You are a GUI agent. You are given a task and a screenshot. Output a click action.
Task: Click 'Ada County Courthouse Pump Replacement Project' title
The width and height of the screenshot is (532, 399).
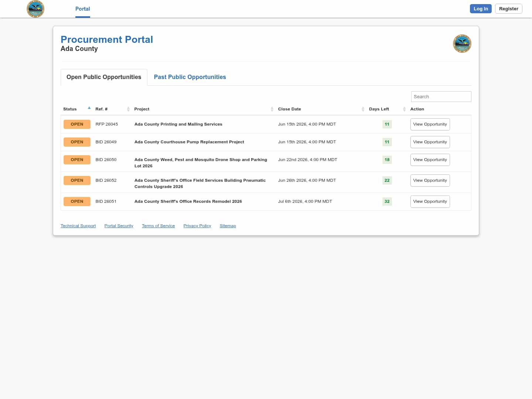(x=189, y=142)
